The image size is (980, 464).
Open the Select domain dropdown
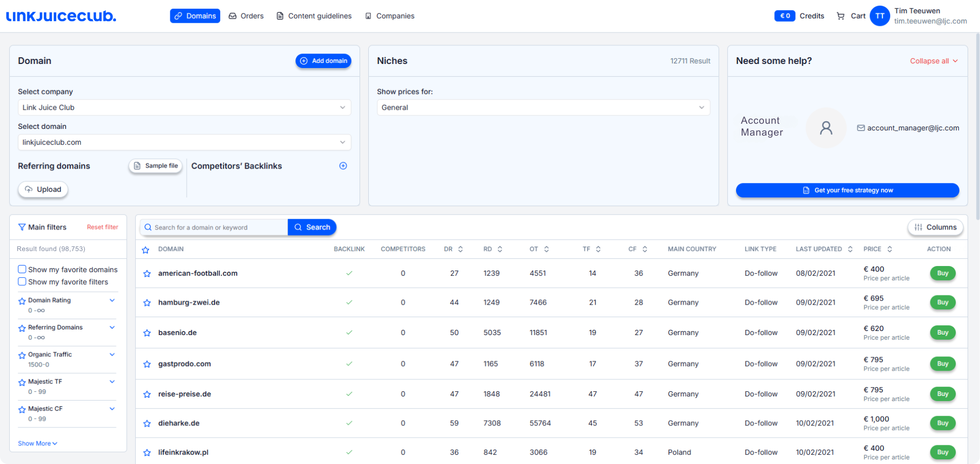[185, 142]
